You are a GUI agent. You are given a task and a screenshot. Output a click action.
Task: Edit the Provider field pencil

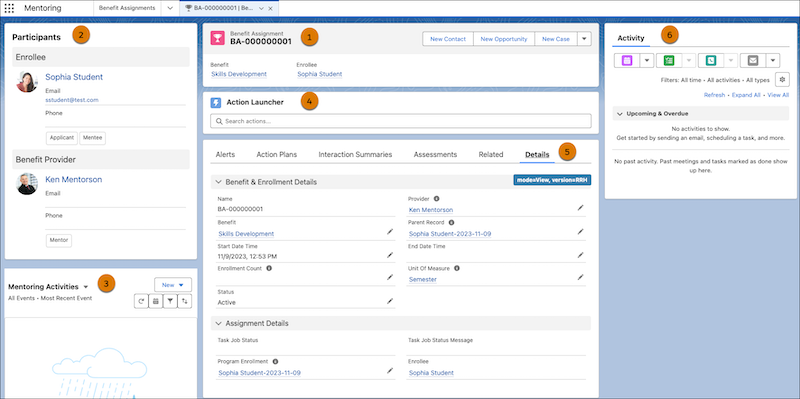pos(580,208)
